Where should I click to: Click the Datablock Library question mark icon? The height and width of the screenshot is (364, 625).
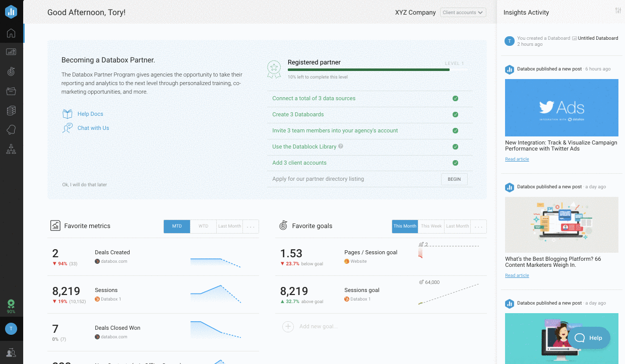341,147
